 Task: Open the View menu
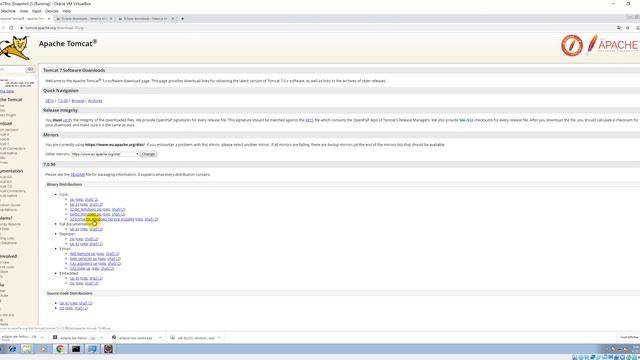pos(24,11)
